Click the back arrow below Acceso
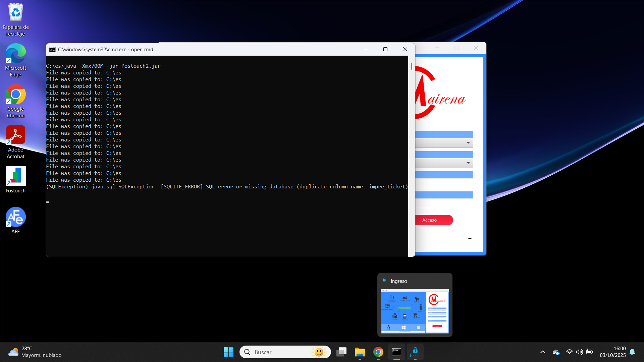 (x=470, y=238)
